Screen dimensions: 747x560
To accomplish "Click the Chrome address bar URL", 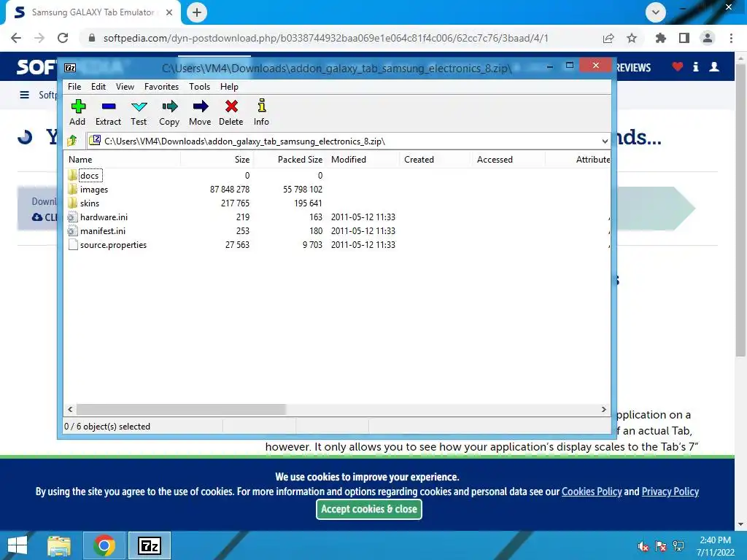I will pos(325,38).
